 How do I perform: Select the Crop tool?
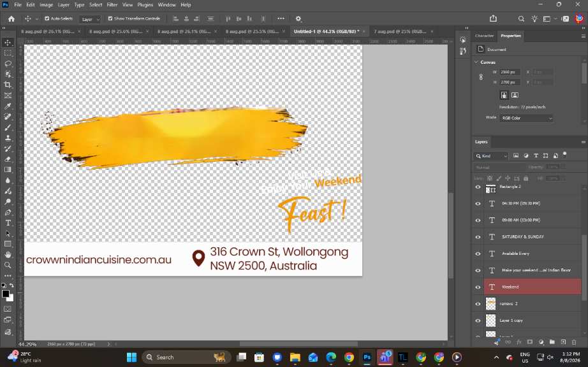(8, 85)
